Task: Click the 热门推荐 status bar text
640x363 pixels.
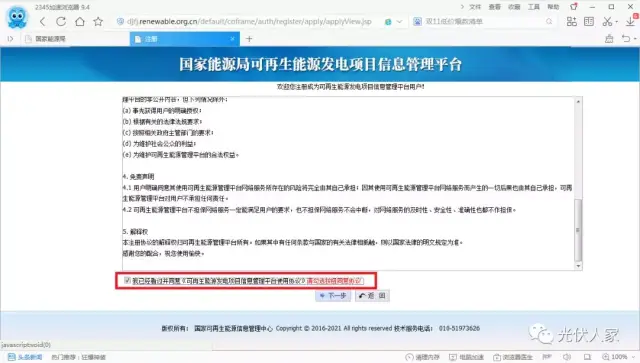Action: pos(78,357)
